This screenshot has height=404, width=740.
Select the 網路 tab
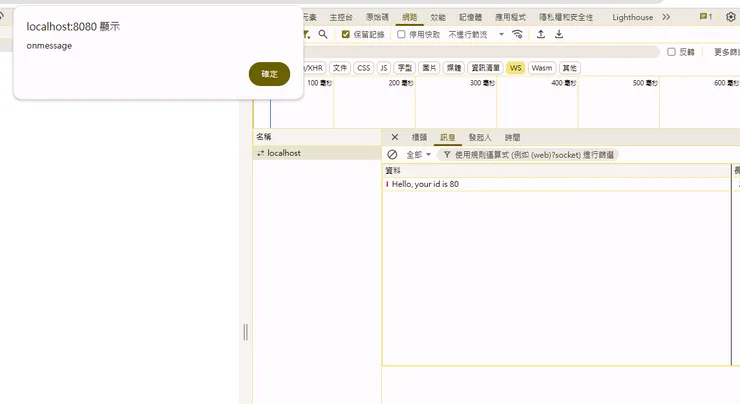pos(409,17)
